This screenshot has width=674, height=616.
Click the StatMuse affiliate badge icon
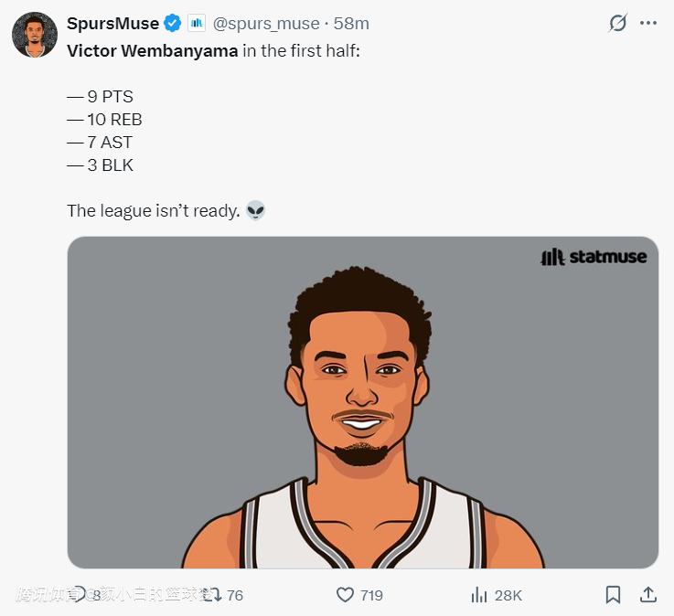tap(197, 23)
